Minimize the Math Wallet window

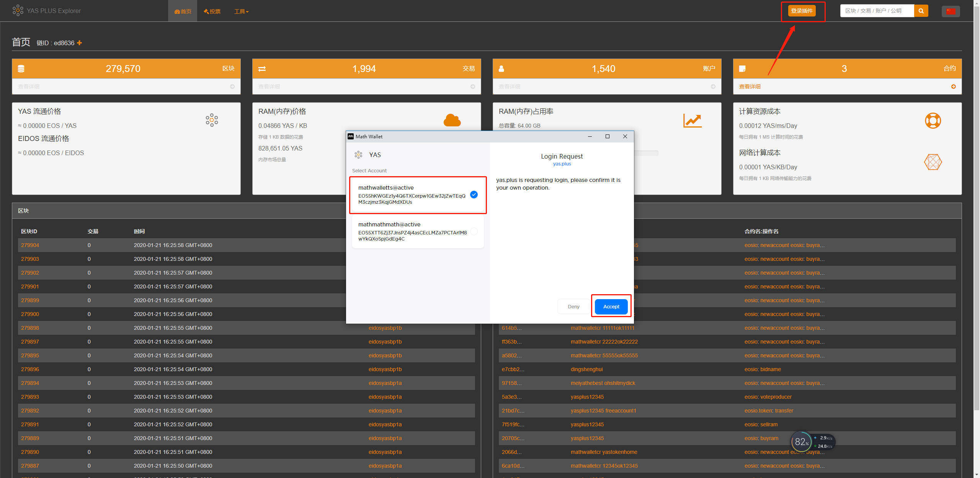tap(590, 136)
